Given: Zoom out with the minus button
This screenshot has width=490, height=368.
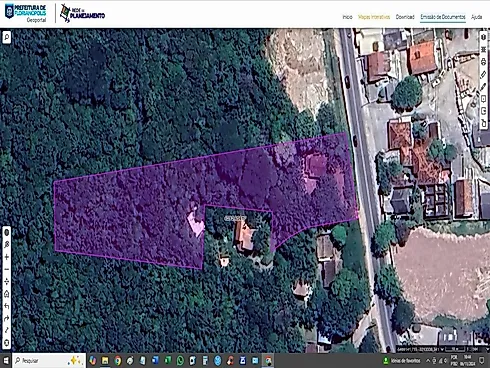Looking at the screenshot, I should (x=7, y=269).
